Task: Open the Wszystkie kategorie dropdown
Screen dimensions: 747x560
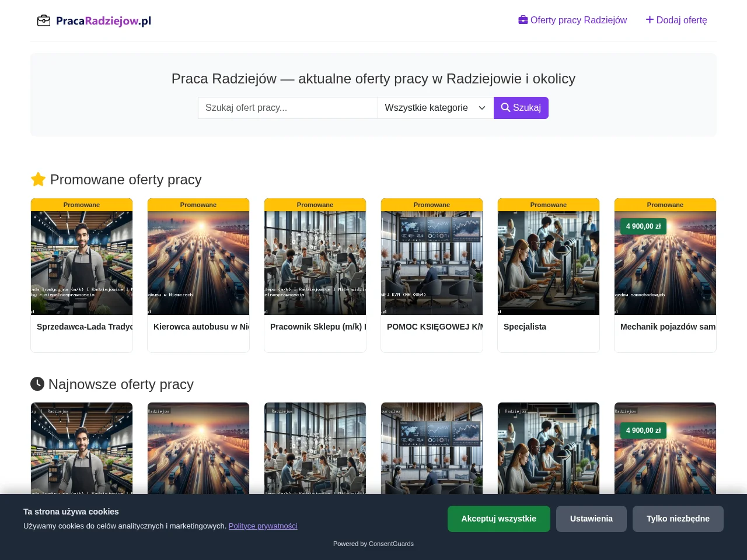Action: pyautogui.click(x=435, y=108)
